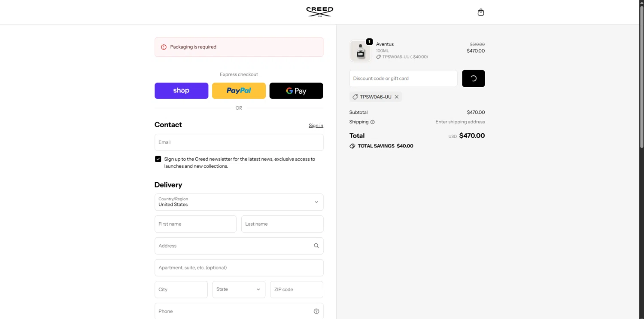This screenshot has width=644, height=319.
Task: Click the 'Packaging is required' error text
Action: [x=193, y=47]
